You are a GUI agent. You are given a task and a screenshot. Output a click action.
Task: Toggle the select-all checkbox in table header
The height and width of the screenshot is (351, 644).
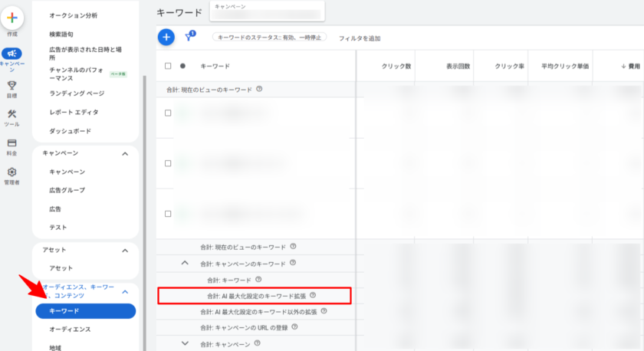(168, 66)
